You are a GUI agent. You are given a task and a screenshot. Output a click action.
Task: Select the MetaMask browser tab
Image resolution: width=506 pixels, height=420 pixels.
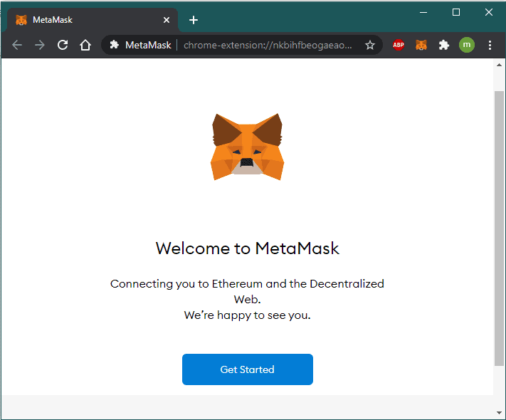pyautogui.click(x=92, y=20)
